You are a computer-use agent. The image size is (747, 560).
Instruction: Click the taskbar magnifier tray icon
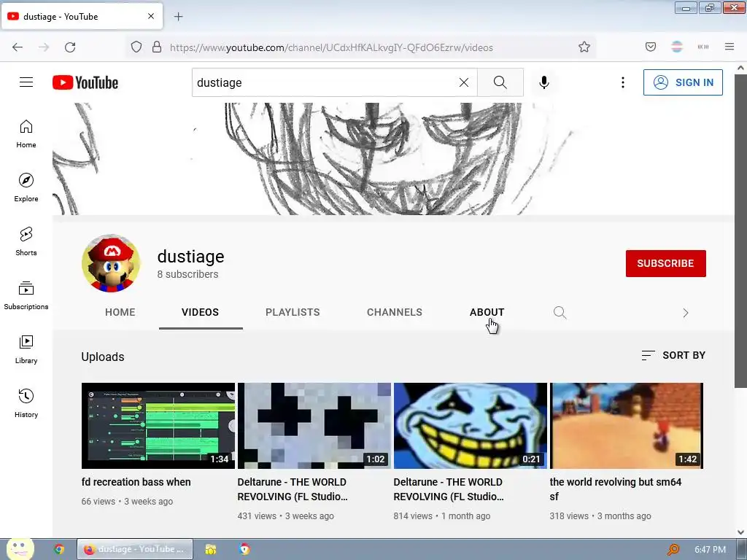673,550
